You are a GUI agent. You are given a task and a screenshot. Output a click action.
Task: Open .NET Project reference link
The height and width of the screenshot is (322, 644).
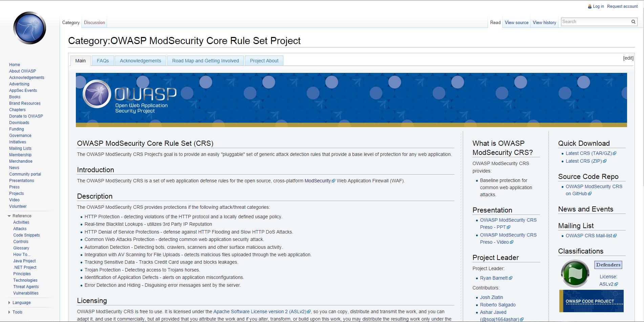(25, 267)
